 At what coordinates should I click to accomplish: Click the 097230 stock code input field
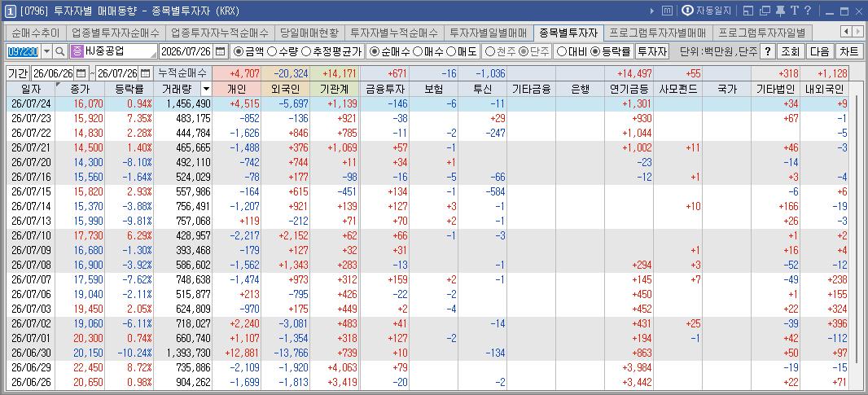pyautogui.click(x=24, y=52)
